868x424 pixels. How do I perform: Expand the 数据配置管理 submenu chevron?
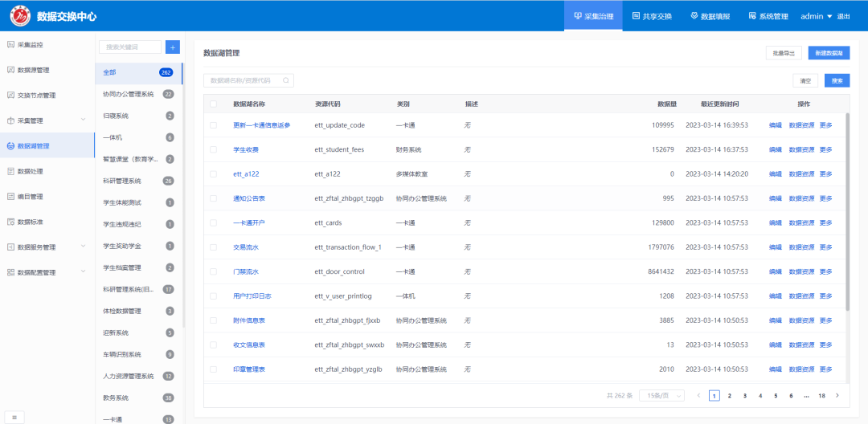click(x=83, y=272)
